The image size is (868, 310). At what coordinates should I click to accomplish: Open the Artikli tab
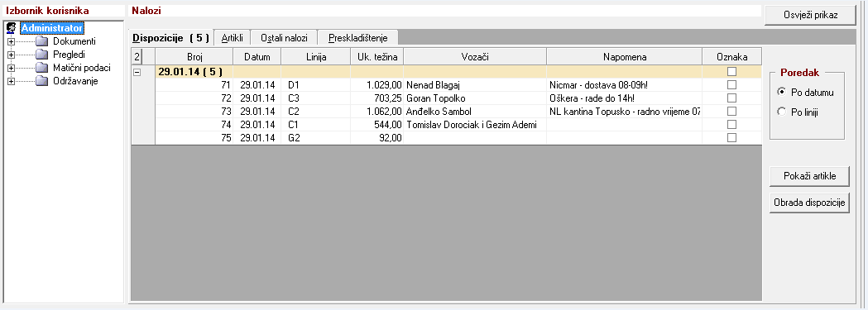click(232, 38)
